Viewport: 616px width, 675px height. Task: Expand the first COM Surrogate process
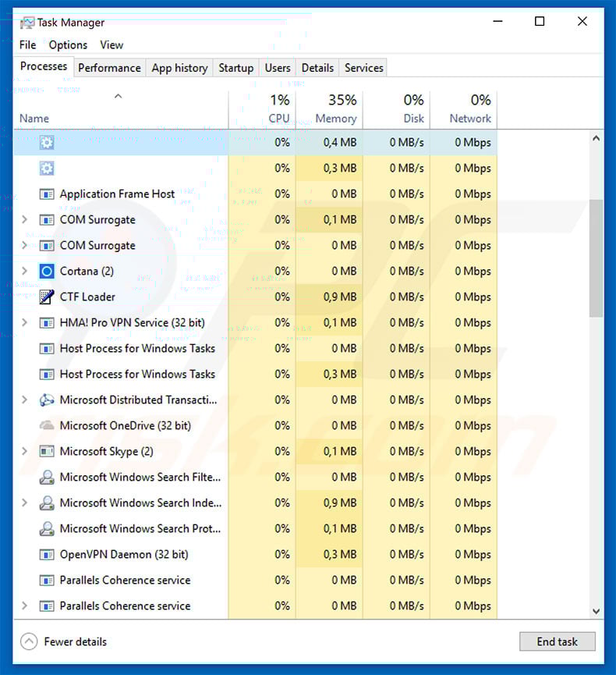coord(24,219)
